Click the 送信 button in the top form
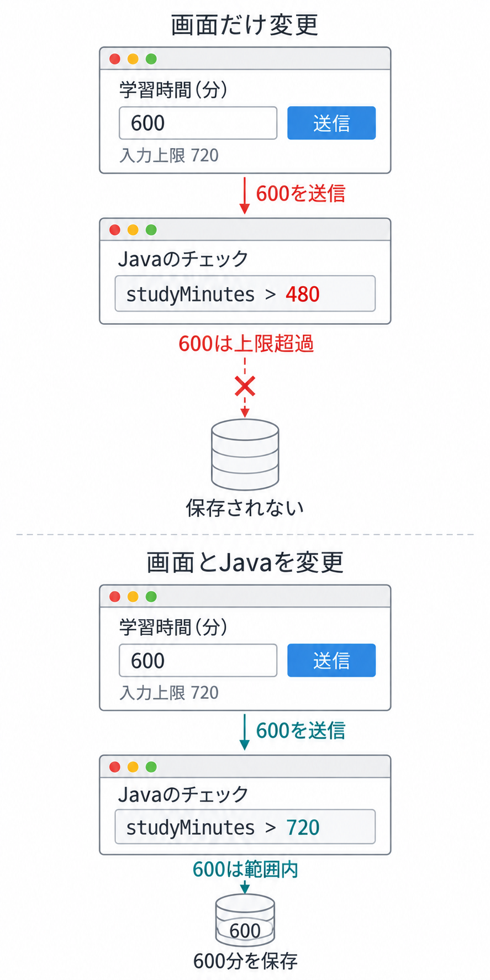 331,123
